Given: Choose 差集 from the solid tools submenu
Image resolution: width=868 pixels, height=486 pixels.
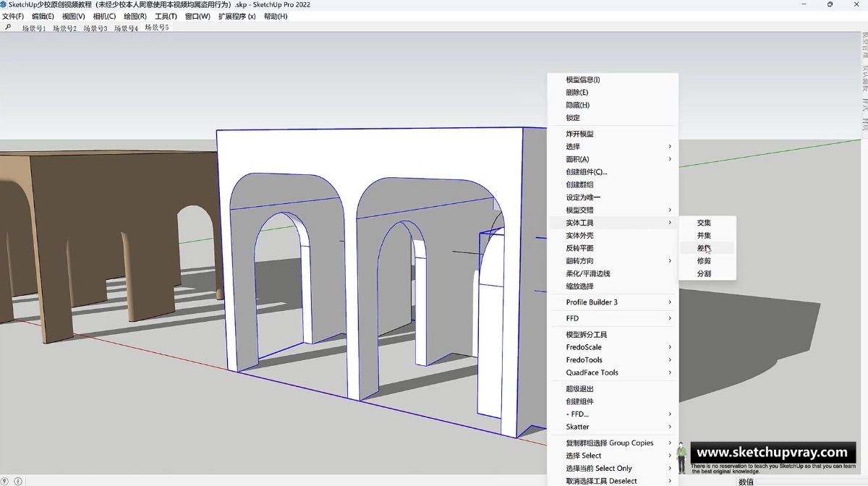Looking at the screenshot, I should 707,248.
